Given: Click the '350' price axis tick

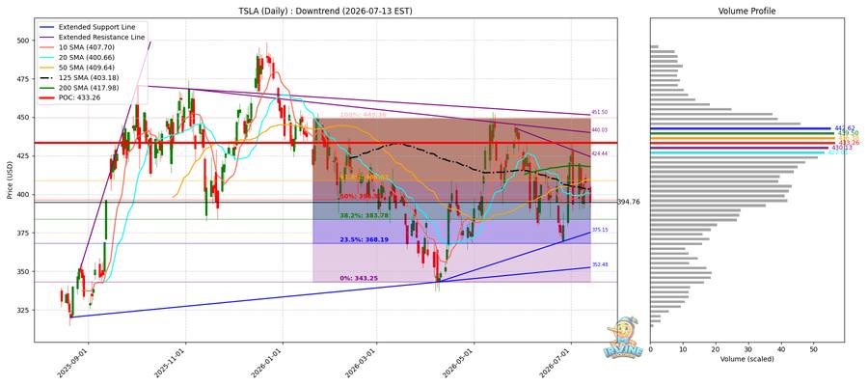Looking at the screenshot, I should [x=24, y=271].
